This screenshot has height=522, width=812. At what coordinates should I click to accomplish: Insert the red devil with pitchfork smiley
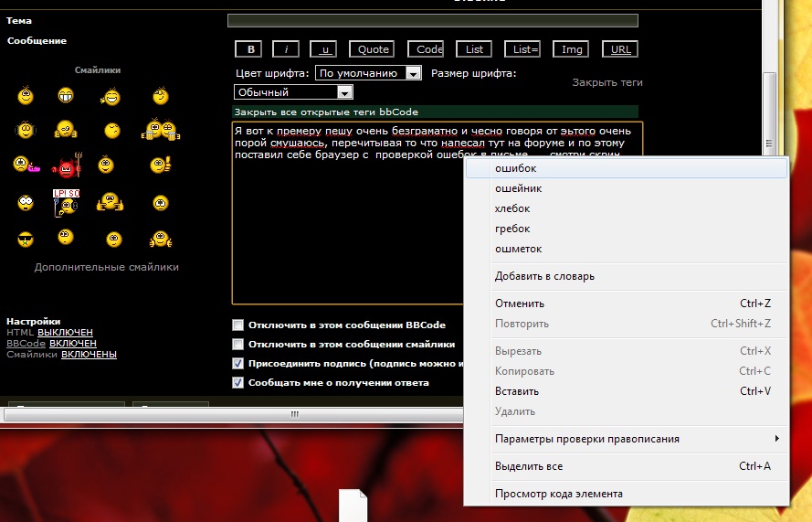coord(66,165)
